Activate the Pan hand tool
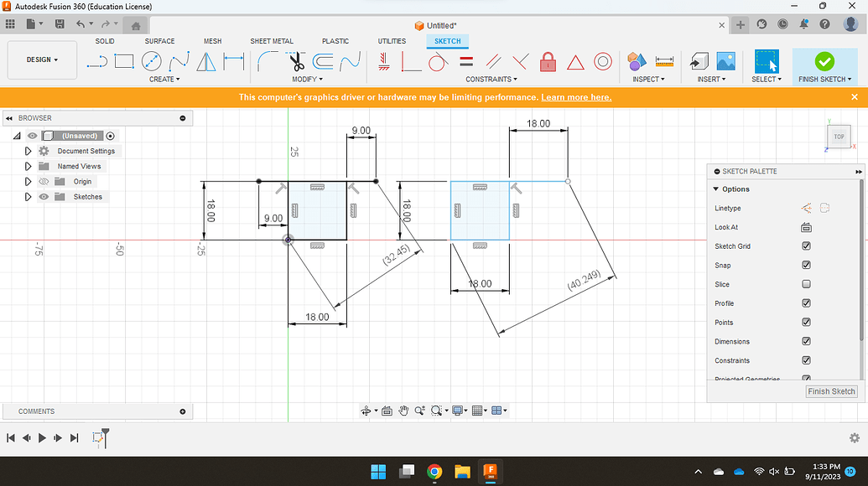Viewport: 868px width, 486px height. coord(403,411)
